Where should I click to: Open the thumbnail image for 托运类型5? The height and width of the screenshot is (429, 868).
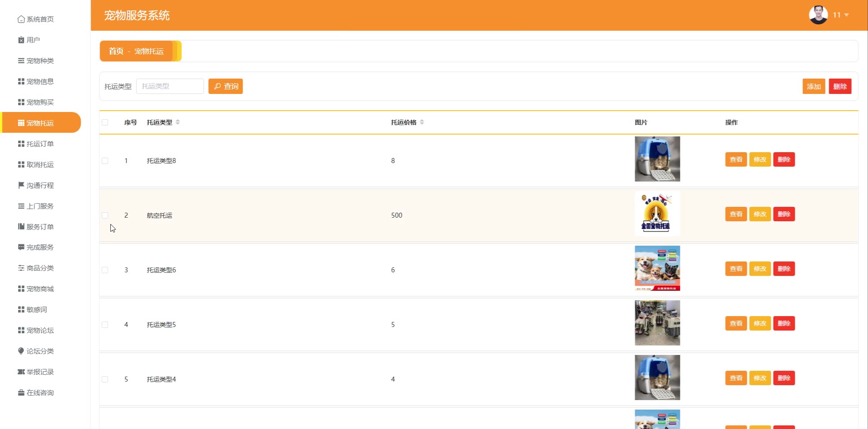point(657,323)
